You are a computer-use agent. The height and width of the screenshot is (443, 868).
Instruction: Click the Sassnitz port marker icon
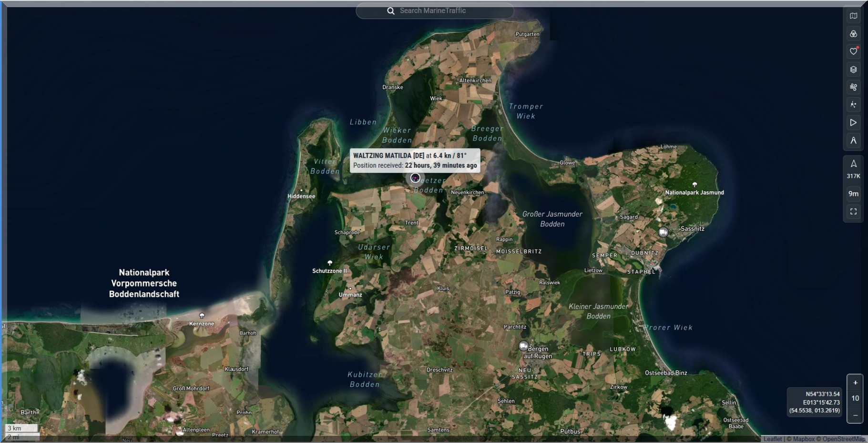[663, 232]
